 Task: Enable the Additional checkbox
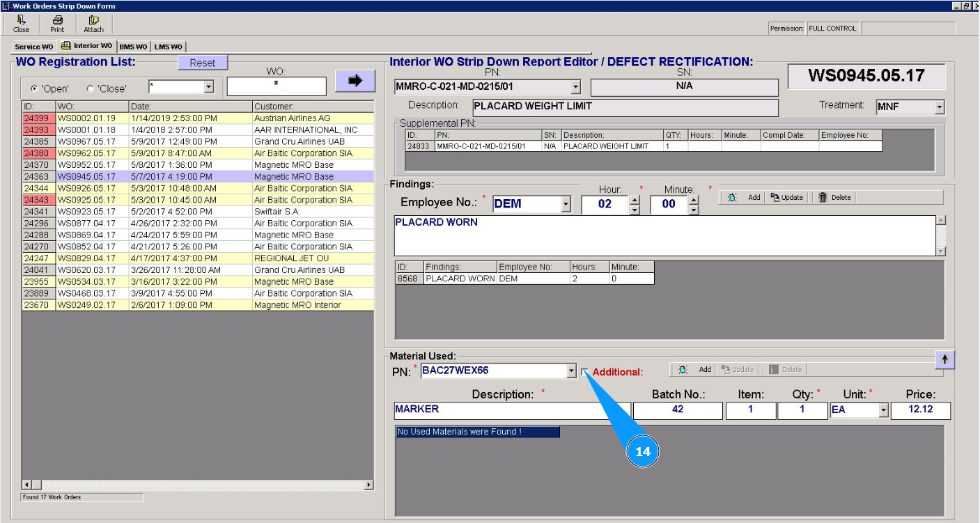coord(585,372)
